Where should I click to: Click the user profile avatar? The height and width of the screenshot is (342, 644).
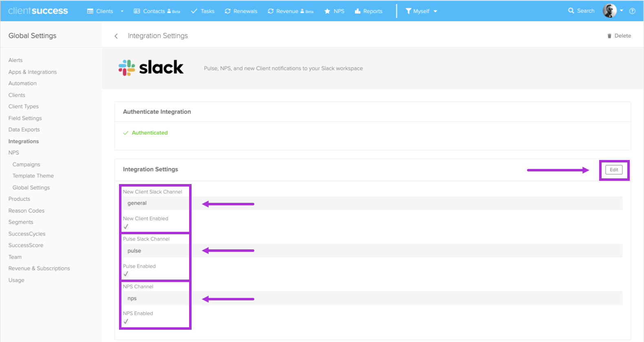[610, 11]
